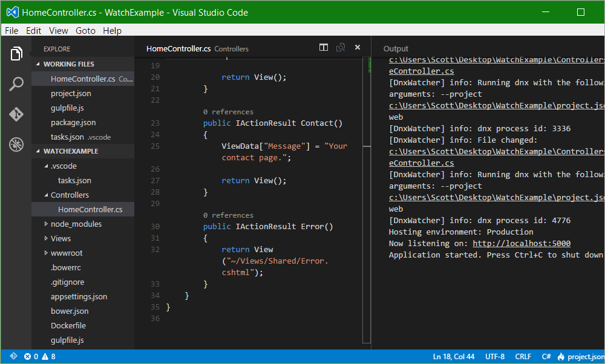The height and width of the screenshot is (364, 605).
Task: Change the C# language mode
Action: tap(546, 357)
